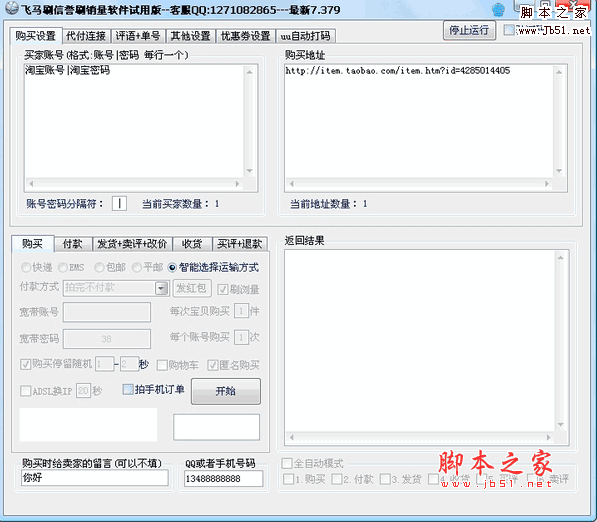Click the 停止运行 button
This screenshot has height=522, width=597.
coord(469,30)
